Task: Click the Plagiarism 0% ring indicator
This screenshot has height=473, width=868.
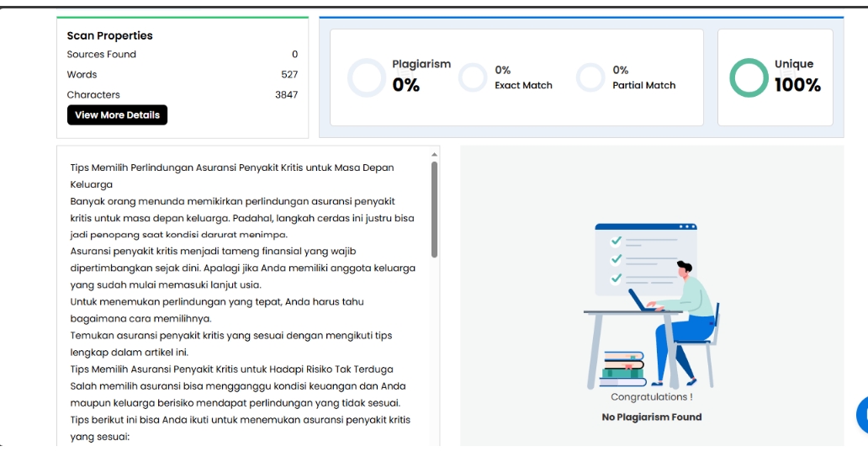Action: tap(366, 77)
